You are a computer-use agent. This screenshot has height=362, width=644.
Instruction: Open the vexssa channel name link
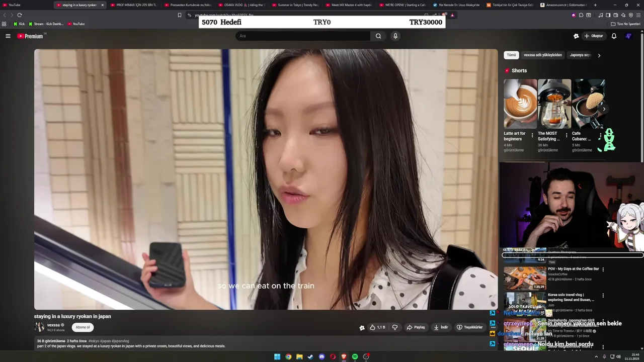point(53,325)
